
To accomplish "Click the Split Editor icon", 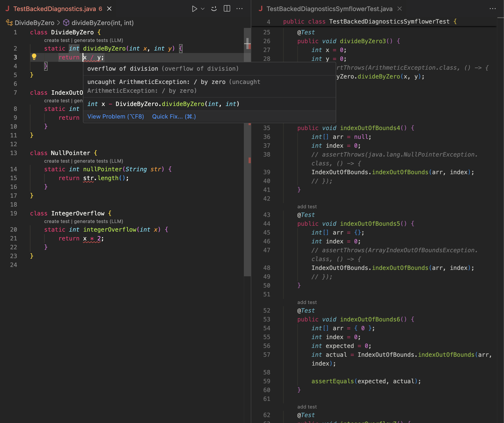I will (x=227, y=9).
